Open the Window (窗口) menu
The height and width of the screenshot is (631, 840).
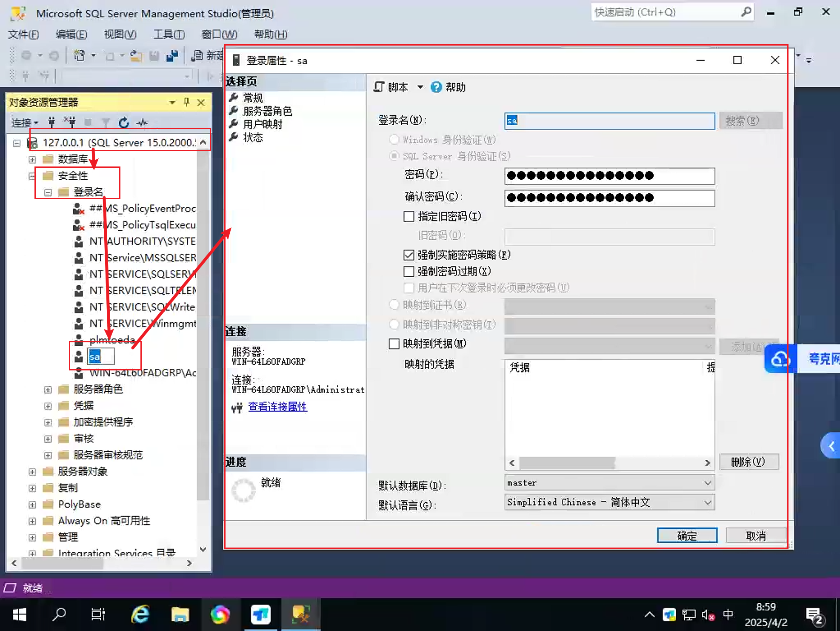click(219, 34)
